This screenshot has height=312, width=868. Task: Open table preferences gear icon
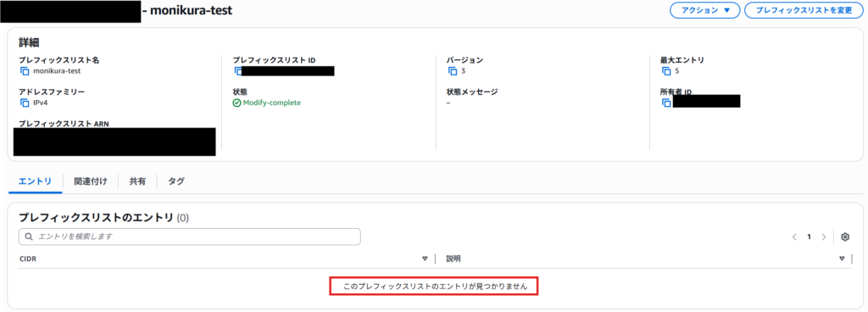(845, 237)
